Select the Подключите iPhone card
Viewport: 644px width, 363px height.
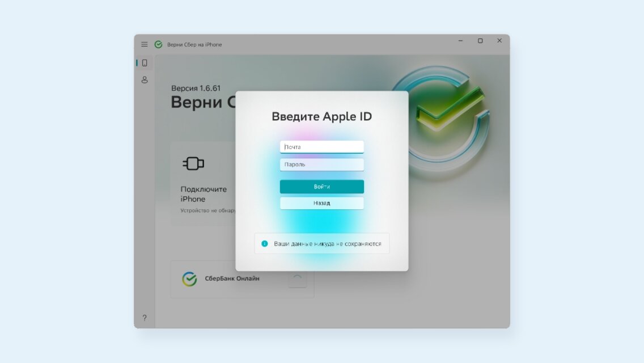click(203, 183)
